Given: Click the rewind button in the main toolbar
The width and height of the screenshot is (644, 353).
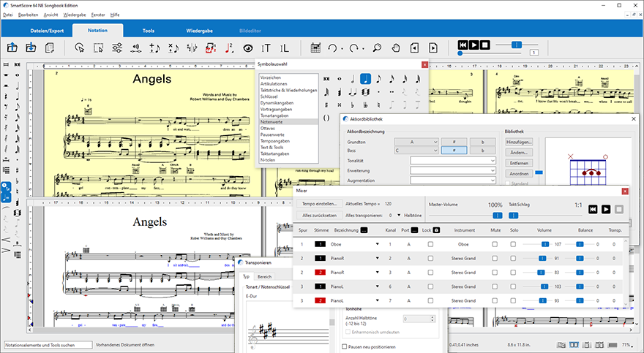Looking at the screenshot, I should click(462, 45).
